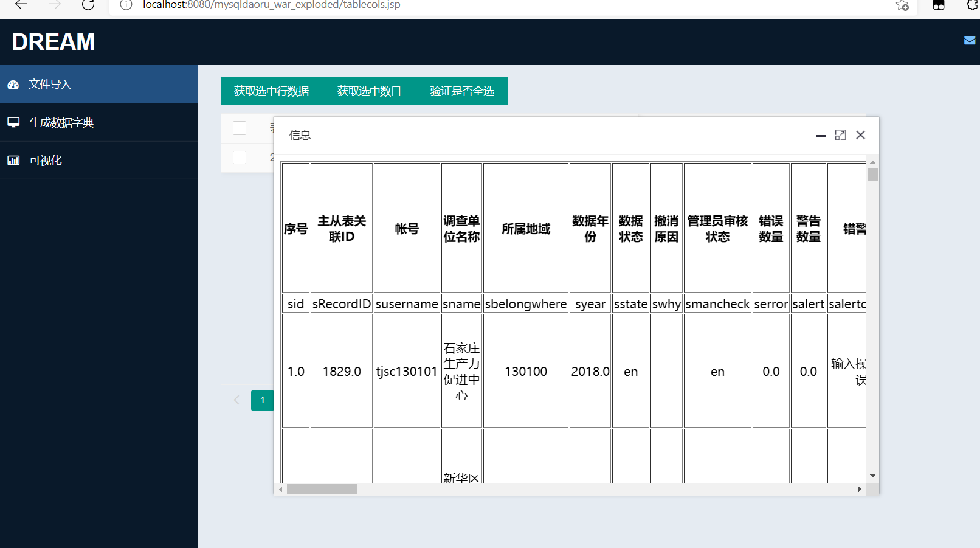Click the 生成数据字典 monitor icon
980x548 pixels.
pos(13,122)
